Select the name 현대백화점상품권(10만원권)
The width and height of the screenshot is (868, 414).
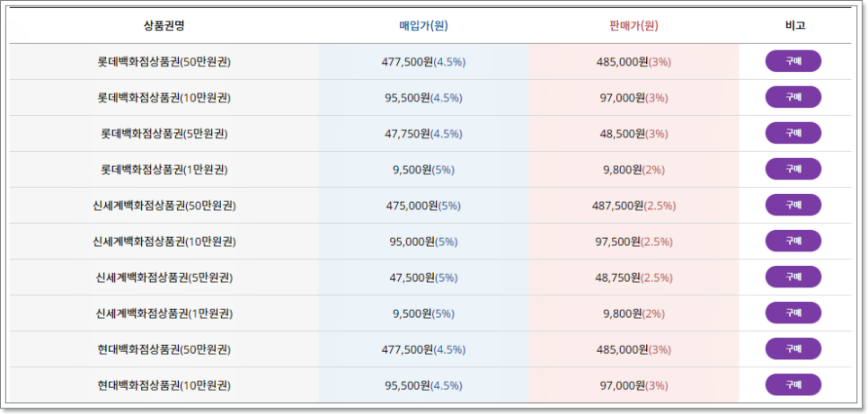164,386
